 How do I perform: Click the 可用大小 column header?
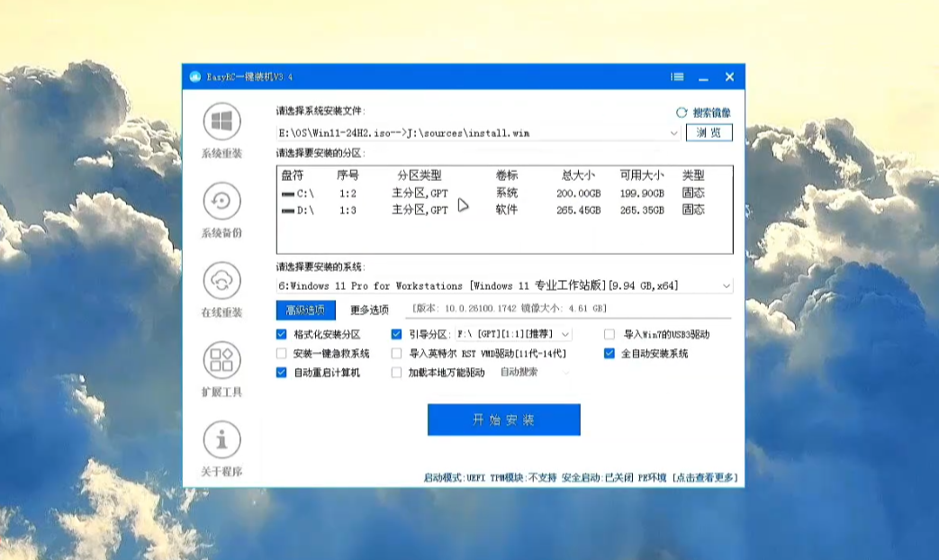[641, 176]
